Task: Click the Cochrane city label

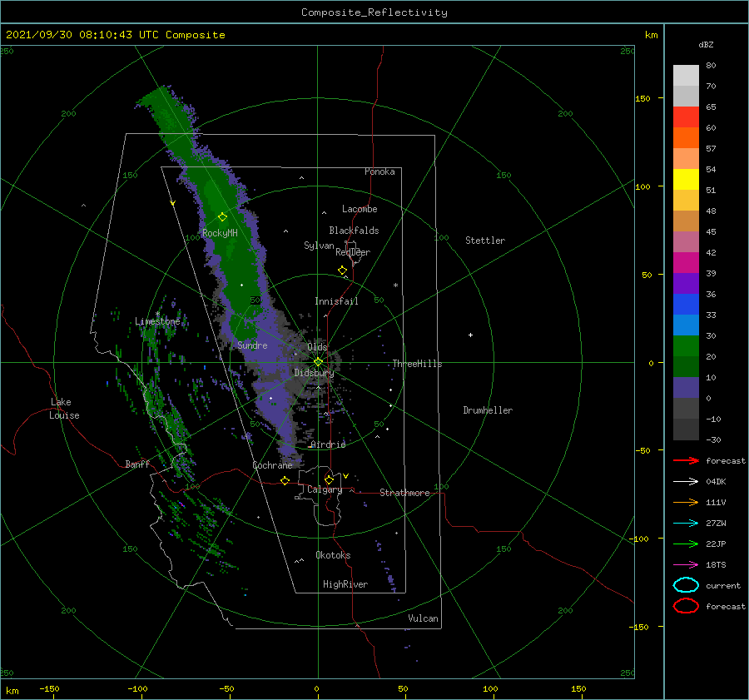Action: [x=272, y=465]
